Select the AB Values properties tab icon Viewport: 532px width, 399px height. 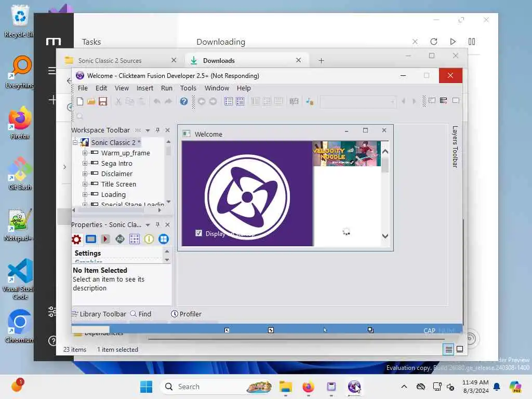click(120, 239)
